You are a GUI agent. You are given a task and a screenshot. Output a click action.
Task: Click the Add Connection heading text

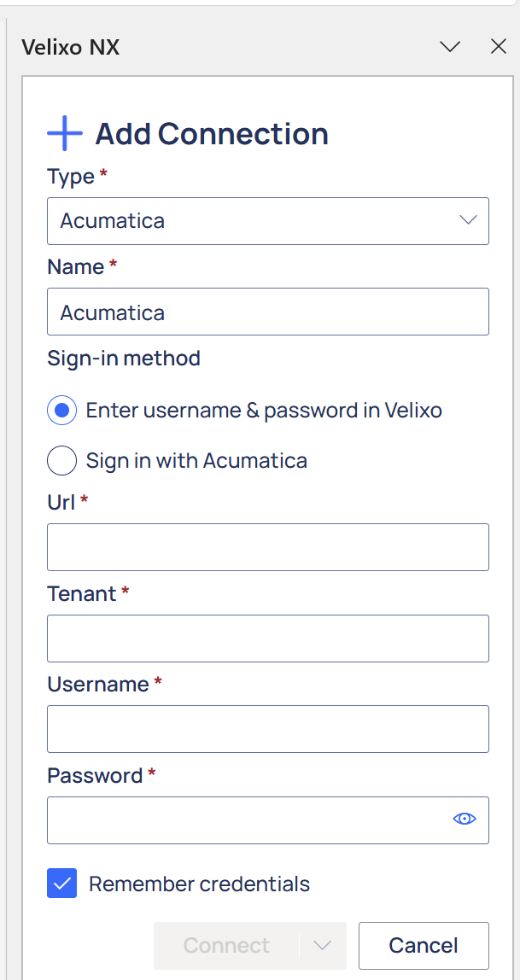(x=212, y=134)
